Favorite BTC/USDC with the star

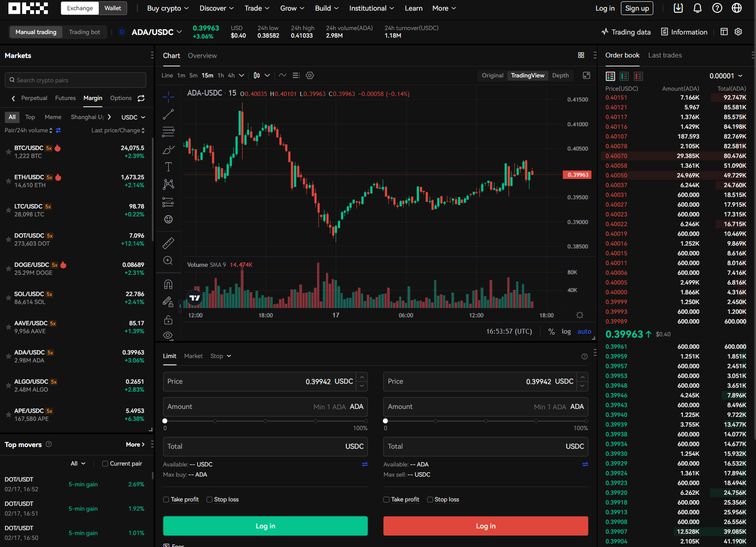click(8, 152)
